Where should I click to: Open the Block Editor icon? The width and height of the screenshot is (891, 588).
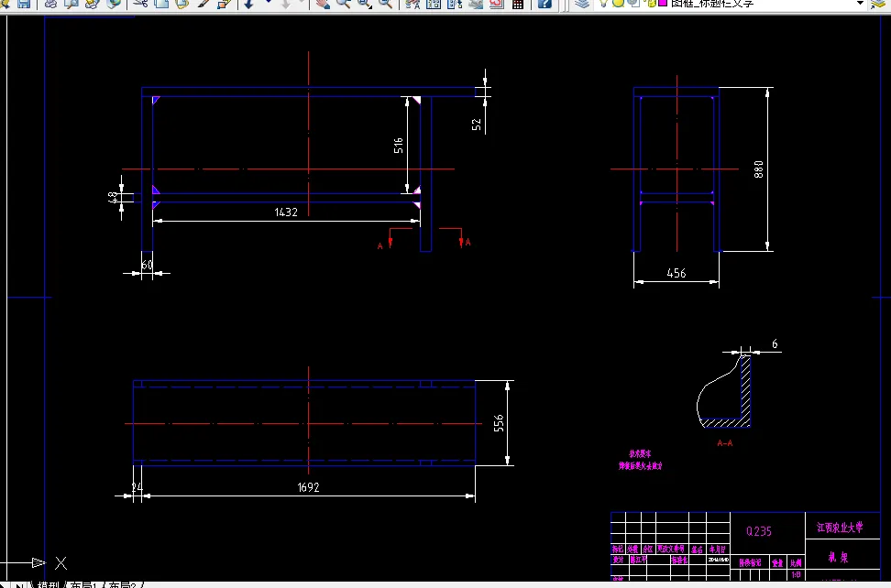click(225, 4)
